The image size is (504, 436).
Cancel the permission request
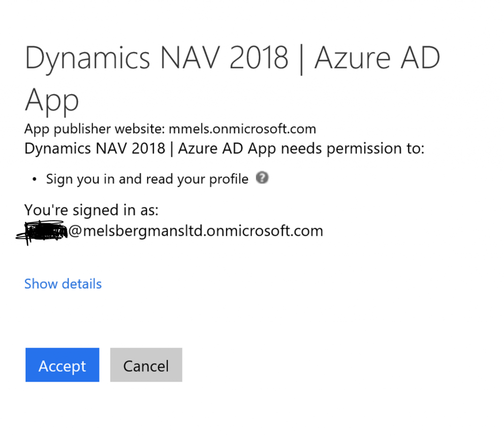coord(146,365)
